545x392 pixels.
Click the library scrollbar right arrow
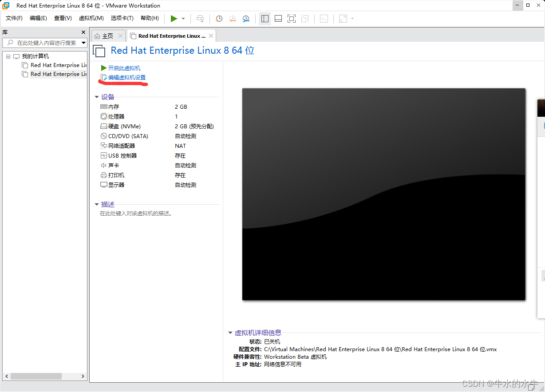tap(83, 376)
